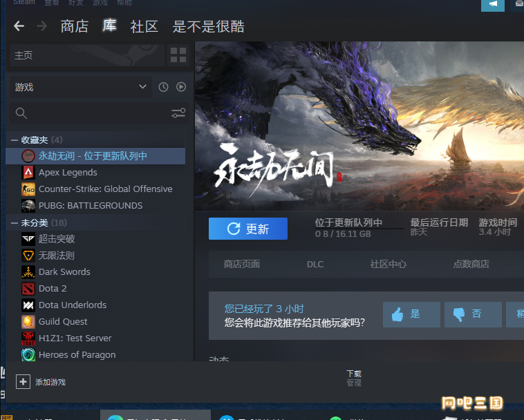Click the plus icon for 添加游戏
This screenshot has width=524, height=420.
tap(23, 381)
